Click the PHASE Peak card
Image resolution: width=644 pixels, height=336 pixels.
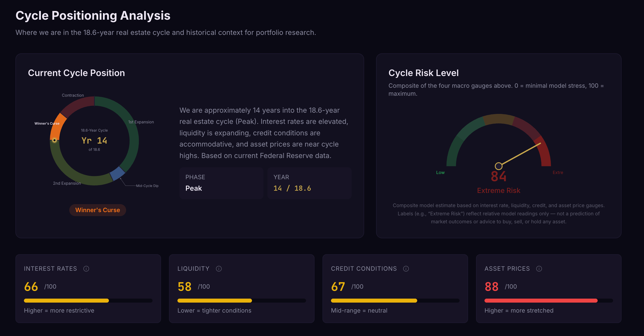pyautogui.click(x=221, y=183)
